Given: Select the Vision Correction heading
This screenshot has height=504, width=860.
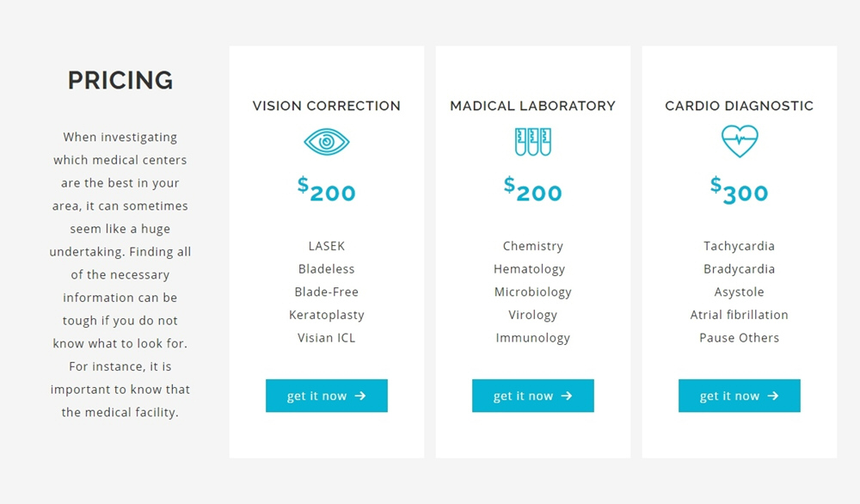Looking at the screenshot, I should pos(326,106).
